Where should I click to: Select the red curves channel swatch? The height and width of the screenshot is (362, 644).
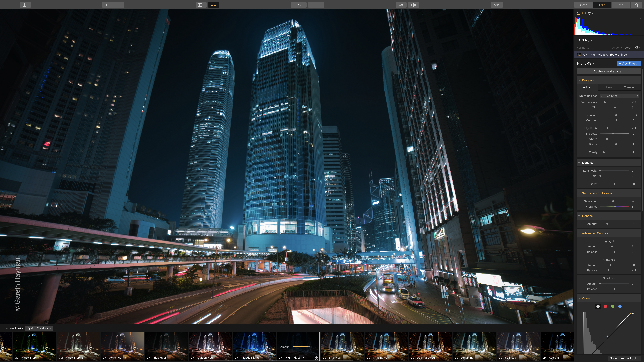(605, 306)
